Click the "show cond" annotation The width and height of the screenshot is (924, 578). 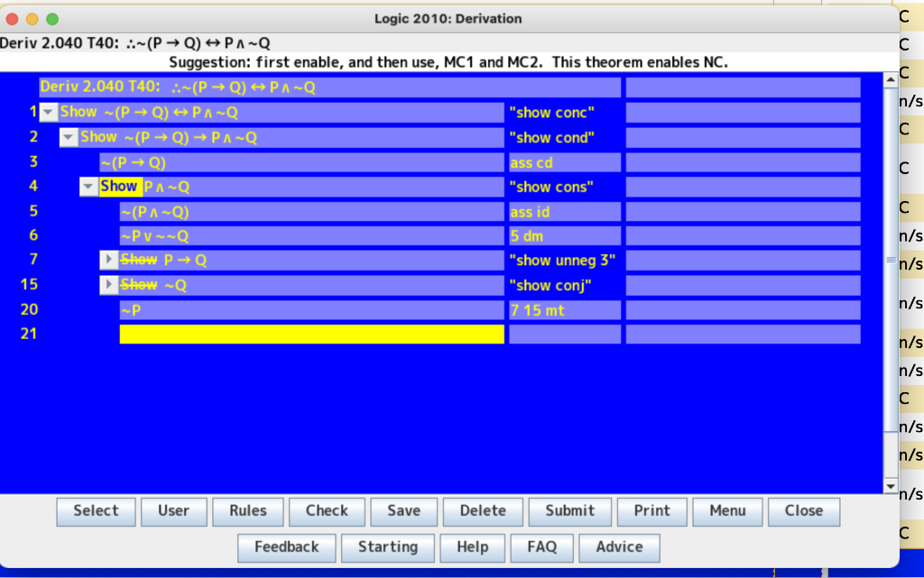pyautogui.click(x=552, y=138)
